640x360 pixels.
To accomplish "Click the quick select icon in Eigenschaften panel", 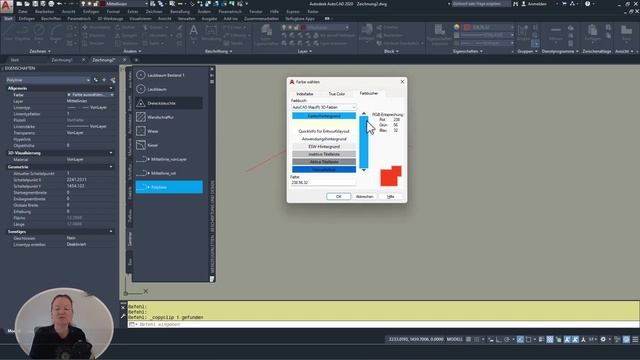I will click(x=113, y=80).
